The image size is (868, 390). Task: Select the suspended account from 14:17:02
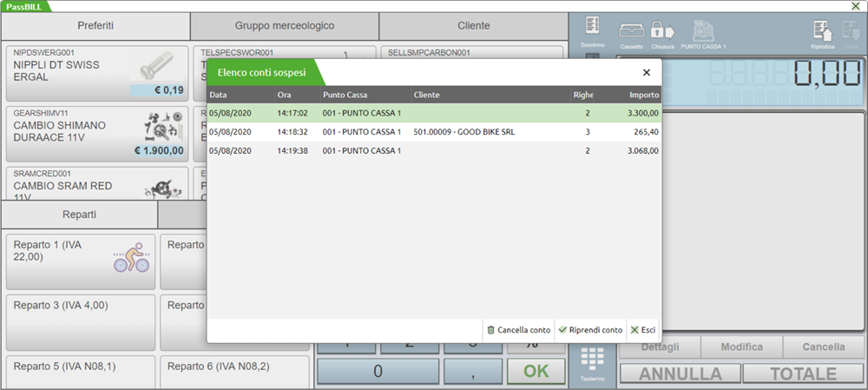pyautogui.click(x=433, y=113)
